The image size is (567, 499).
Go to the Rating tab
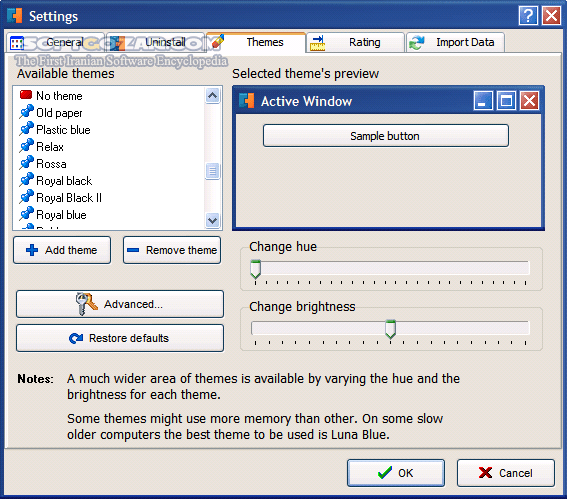coord(355,43)
